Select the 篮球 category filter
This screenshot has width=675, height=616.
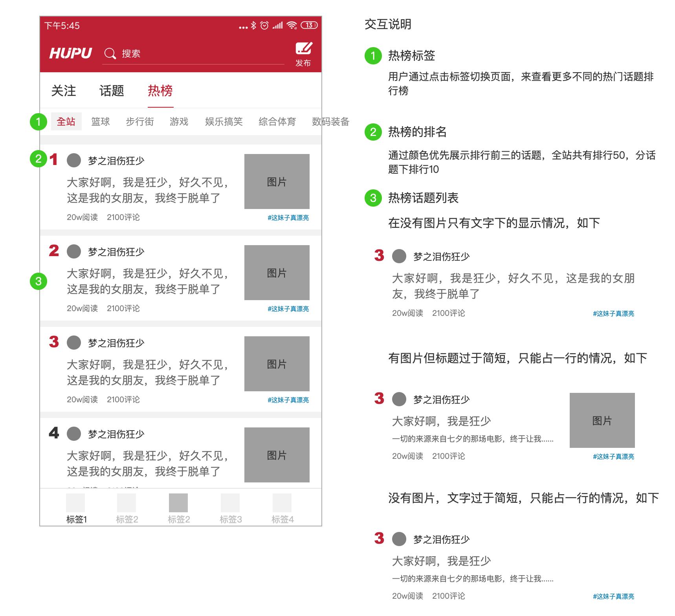click(100, 121)
